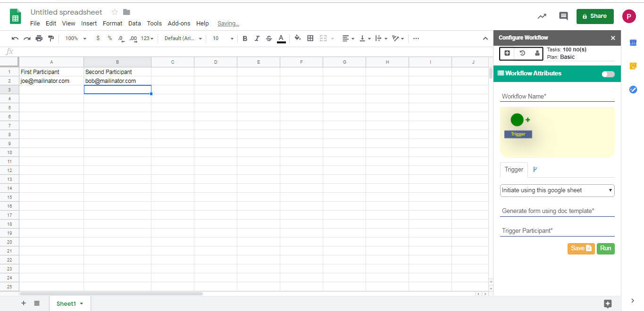
Task: Increase decimal places icon
Action: (x=133, y=38)
